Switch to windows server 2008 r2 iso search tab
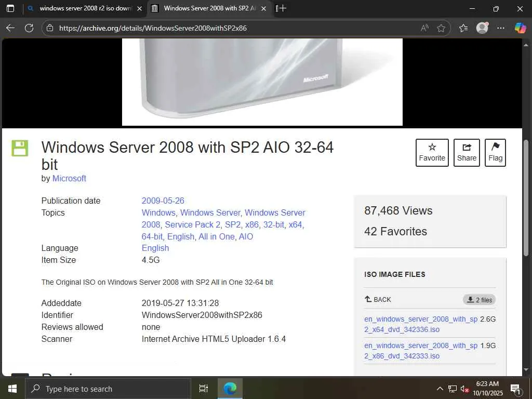 tap(85, 8)
